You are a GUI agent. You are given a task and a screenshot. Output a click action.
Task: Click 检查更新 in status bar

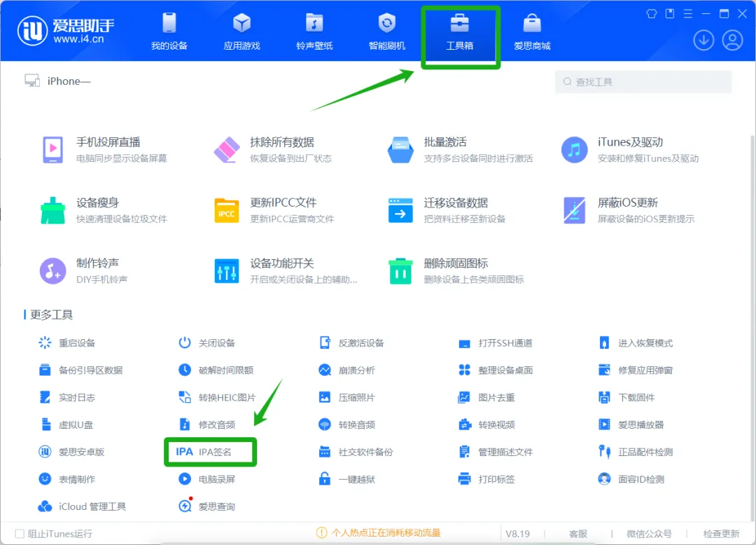[x=721, y=534]
